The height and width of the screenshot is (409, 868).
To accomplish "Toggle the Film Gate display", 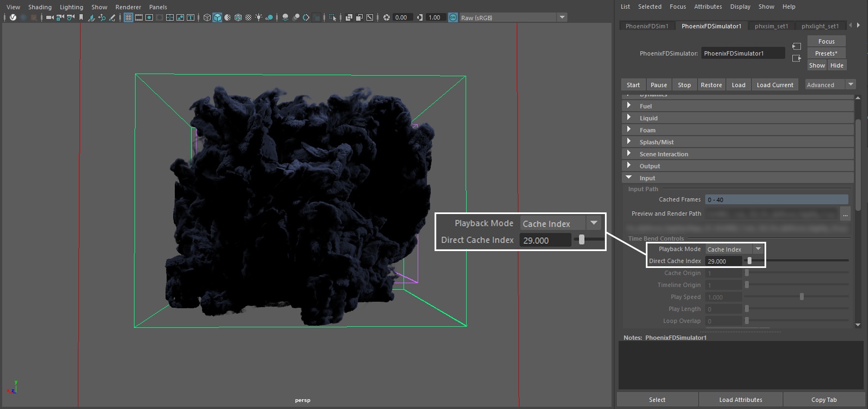I will (x=139, y=17).
